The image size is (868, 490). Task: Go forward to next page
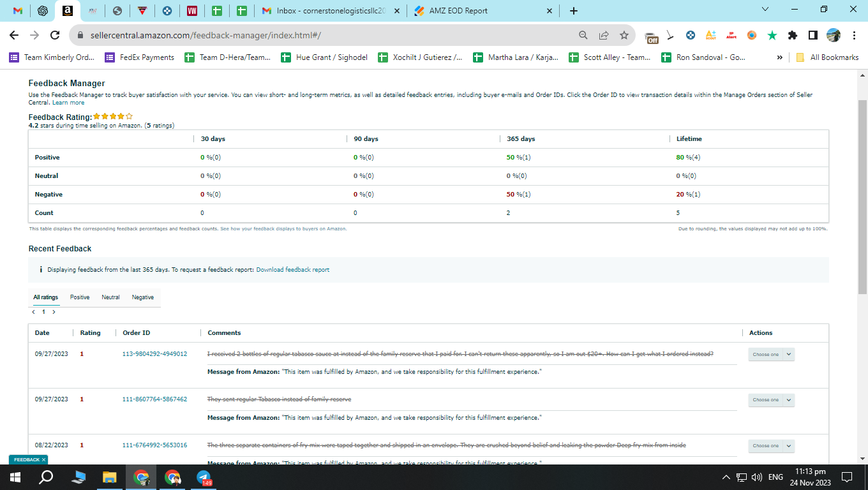[x=34, y=35]
